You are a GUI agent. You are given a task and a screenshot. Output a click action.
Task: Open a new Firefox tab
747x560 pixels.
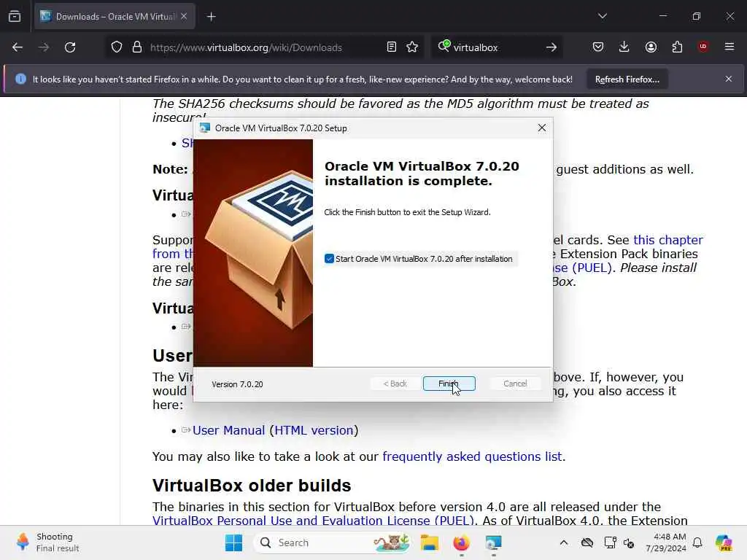(212, 17)
